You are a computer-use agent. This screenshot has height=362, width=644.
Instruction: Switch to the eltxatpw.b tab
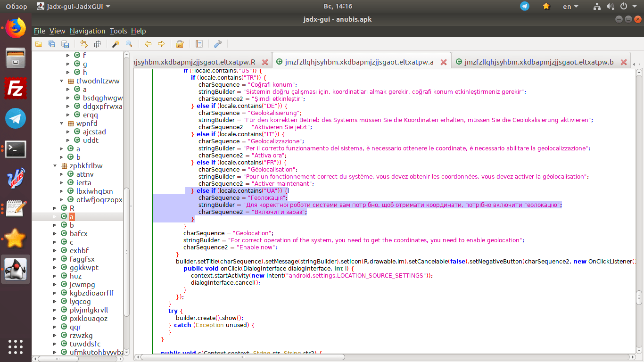click(538, 62)
